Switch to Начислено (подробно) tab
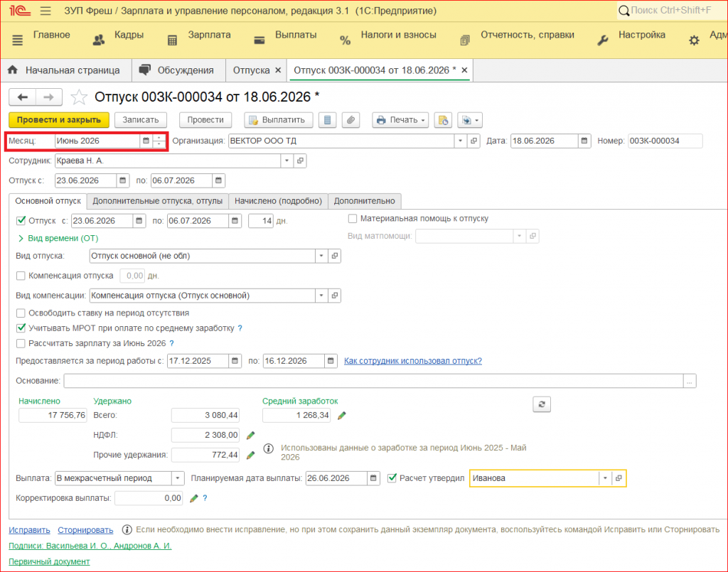The image size is (728, 572). click(278, 201)
